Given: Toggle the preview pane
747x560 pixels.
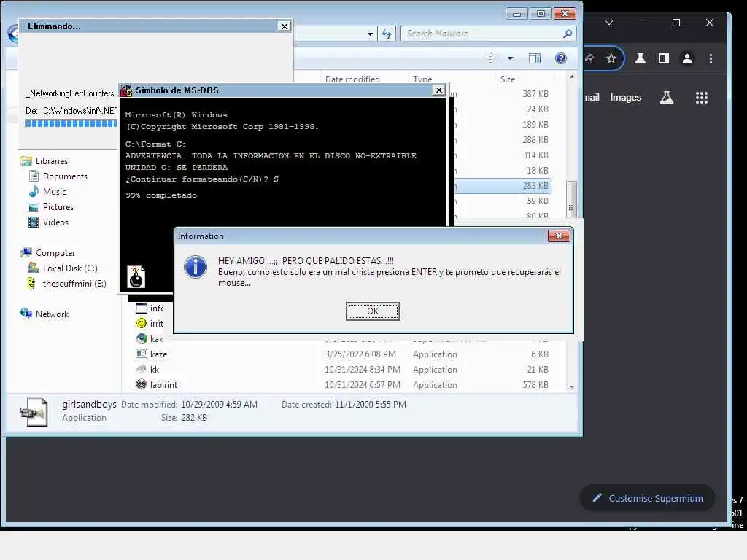Looking at the screenshot, I should coord(535,58).
